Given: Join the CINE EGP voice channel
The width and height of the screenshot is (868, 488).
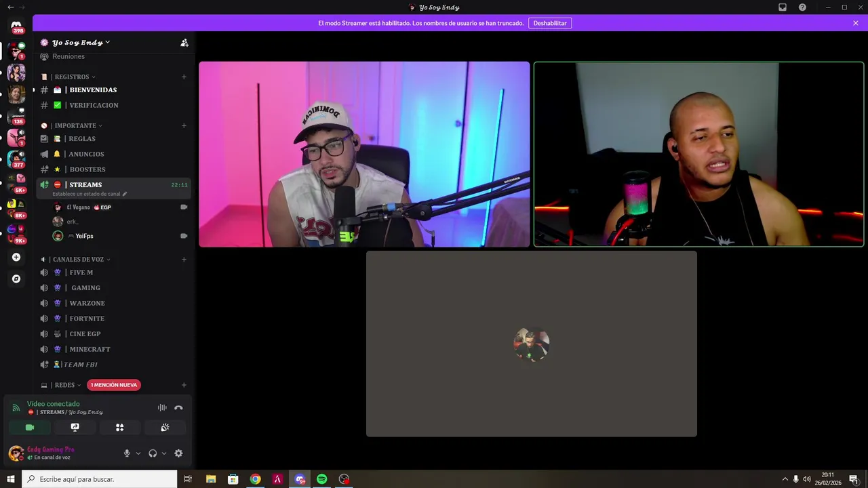Looking at the screenshot, I should [x=113, y=334].
